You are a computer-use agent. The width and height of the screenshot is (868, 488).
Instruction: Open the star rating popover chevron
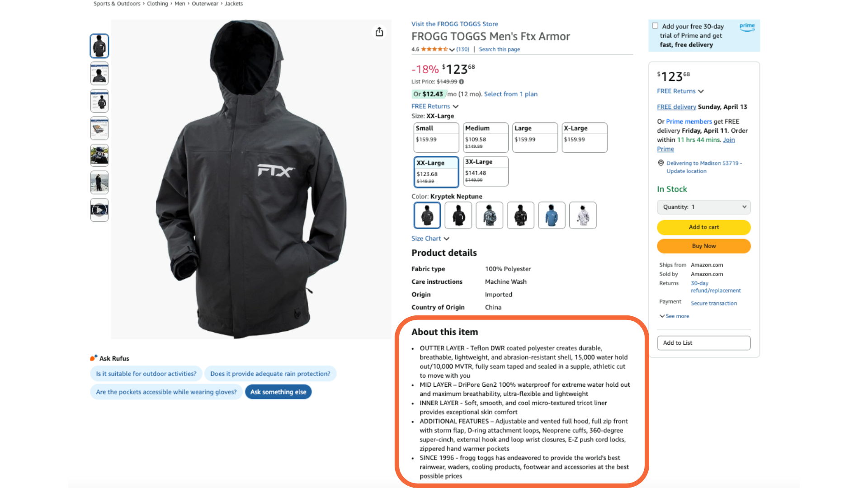[x=452, y=50]
